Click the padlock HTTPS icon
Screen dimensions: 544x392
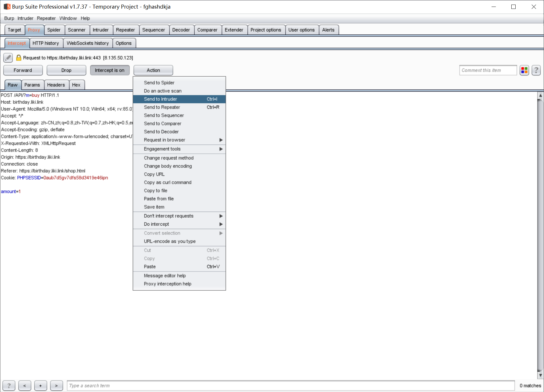[19, 58]
